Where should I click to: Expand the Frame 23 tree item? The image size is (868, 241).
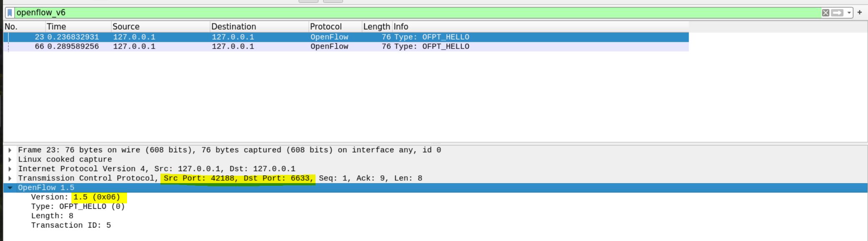click(10, 150)
